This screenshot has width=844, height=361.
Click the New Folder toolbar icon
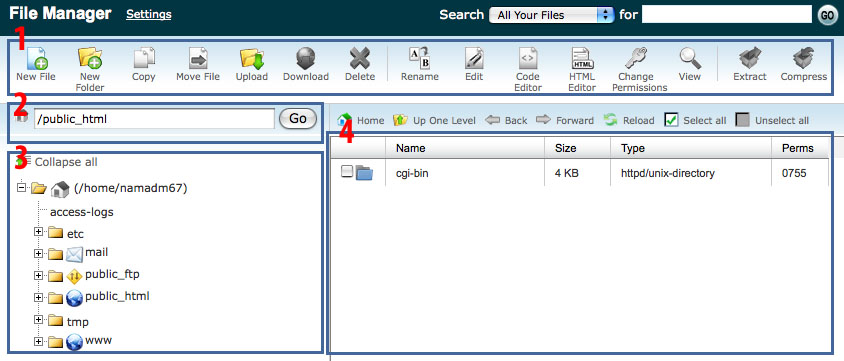click(90, 58)
